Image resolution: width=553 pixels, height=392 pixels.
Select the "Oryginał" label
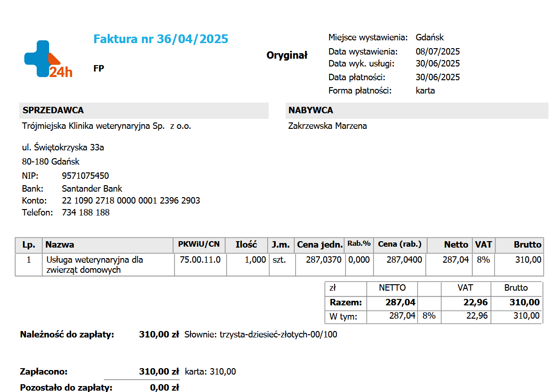[287, 55]
